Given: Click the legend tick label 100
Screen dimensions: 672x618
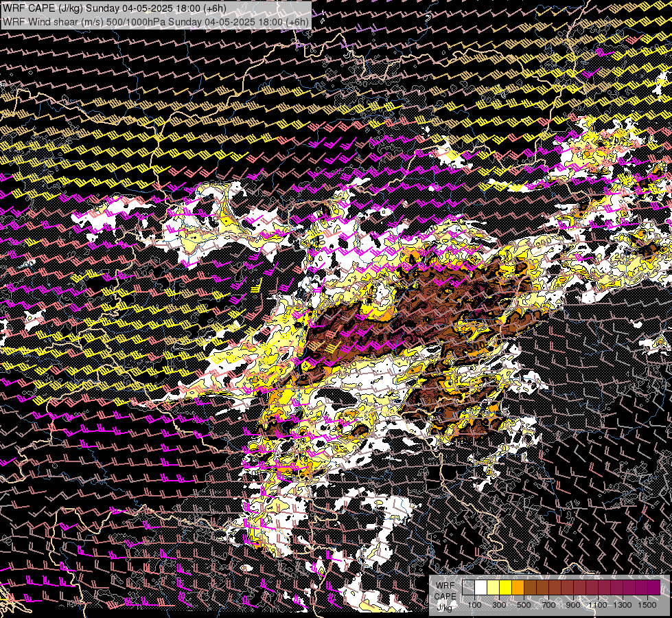Looking at the screenshot, I should tap(475, 605).
